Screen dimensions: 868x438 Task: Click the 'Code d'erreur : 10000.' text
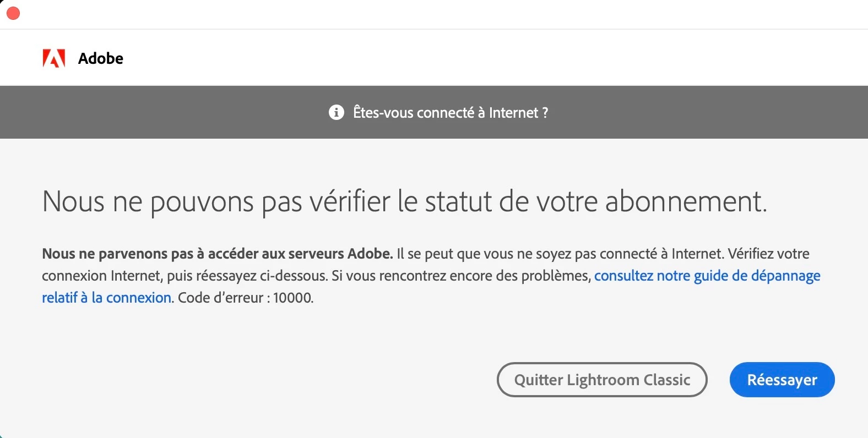pos(246,298)
